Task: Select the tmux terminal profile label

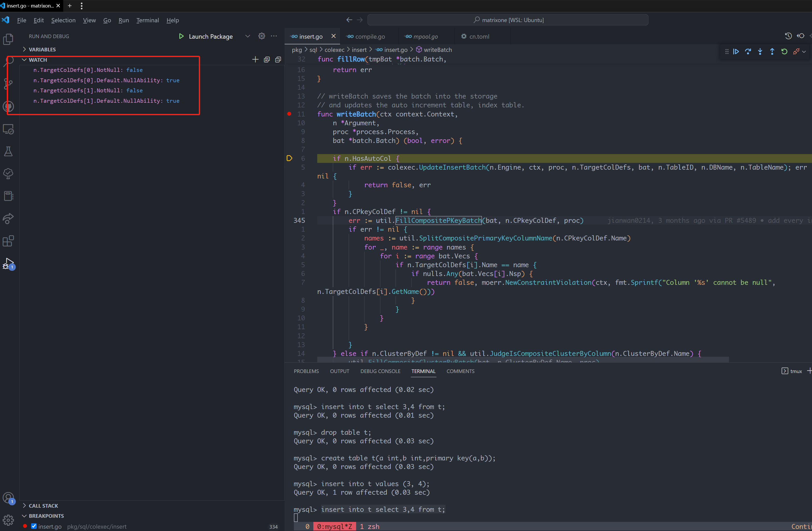Action: (796, 371)
